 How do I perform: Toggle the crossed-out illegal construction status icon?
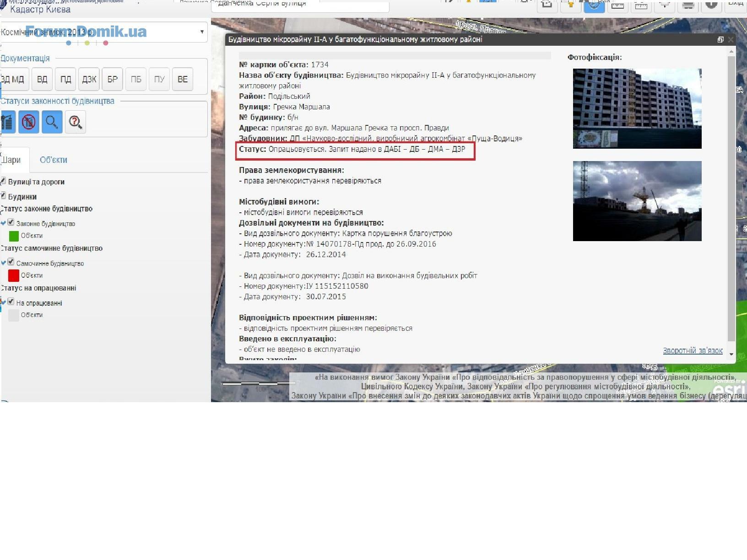(x=28, y=122)
